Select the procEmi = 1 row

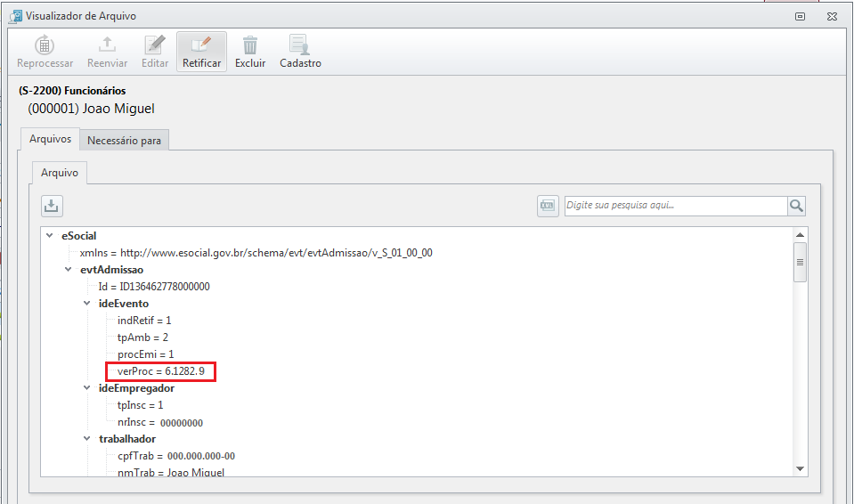coord(145,354)
